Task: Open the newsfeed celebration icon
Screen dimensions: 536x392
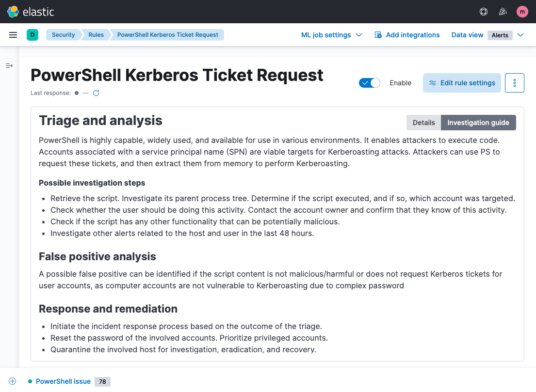Action: click(x=503, y=12)
